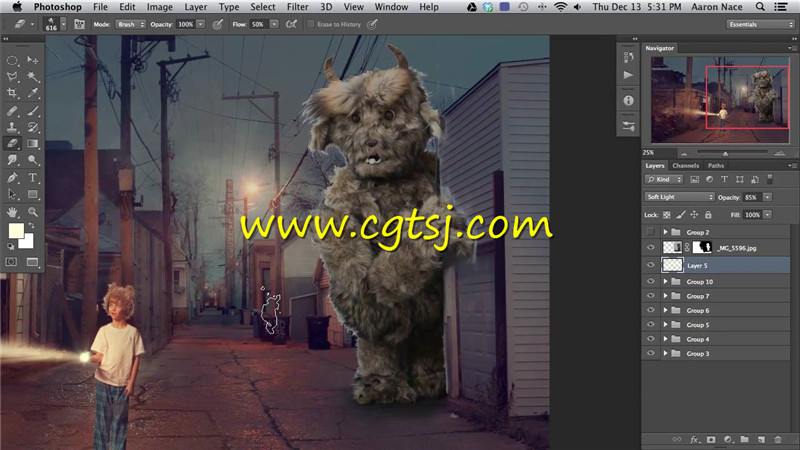Open the Essentials workspace dropdown
Viewport: 800px width, 450px height.
tap(760, 24)
